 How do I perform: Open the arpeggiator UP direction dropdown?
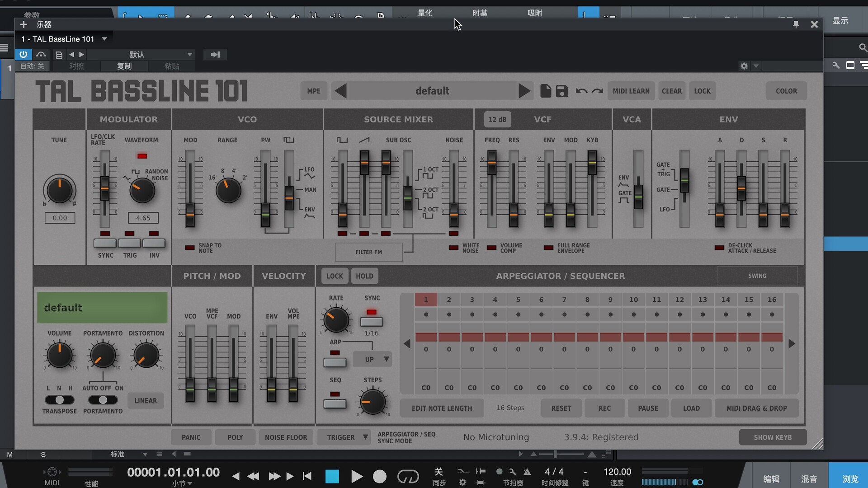372,359
